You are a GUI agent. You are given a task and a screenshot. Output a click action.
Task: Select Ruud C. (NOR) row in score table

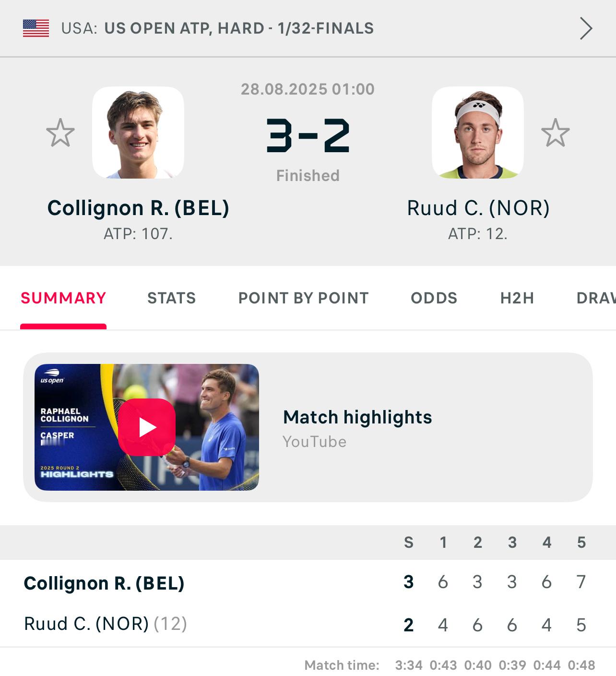click(x=308, y=624)
